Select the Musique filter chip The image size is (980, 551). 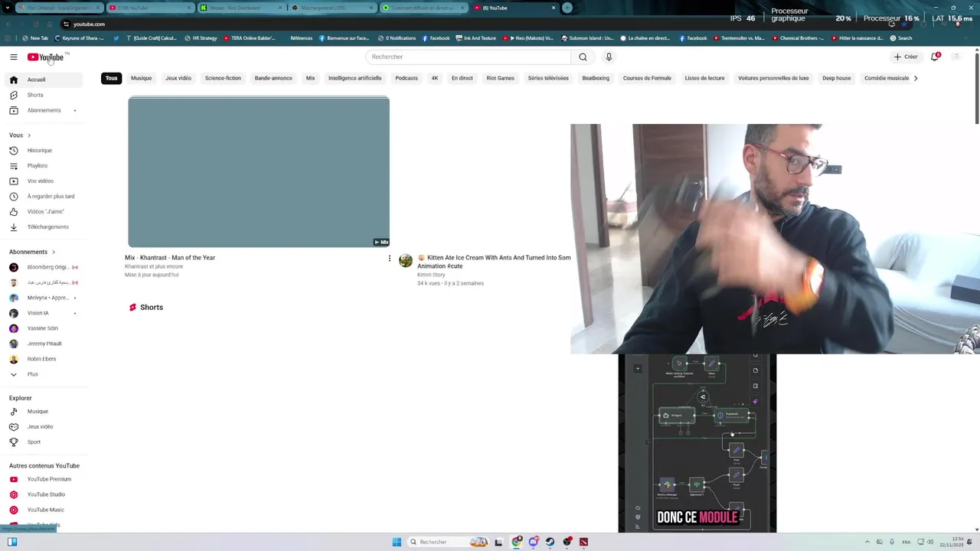click(142, 78)
